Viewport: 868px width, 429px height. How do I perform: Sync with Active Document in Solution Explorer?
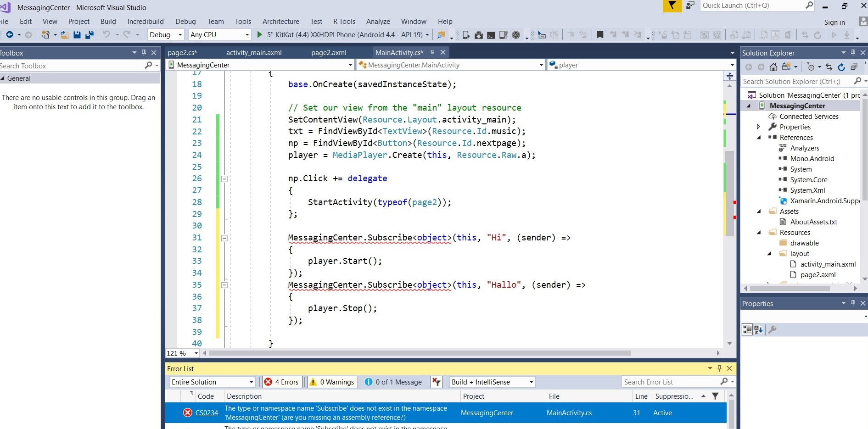pyautogui.click(x=829, y=67)
